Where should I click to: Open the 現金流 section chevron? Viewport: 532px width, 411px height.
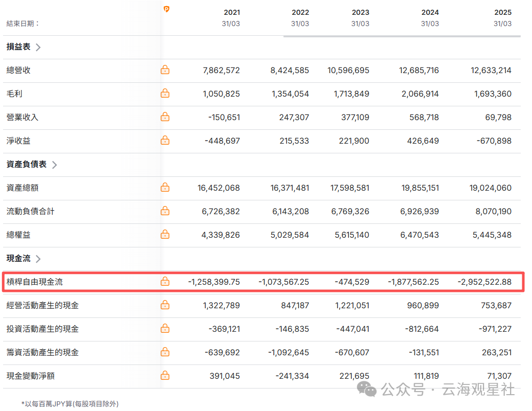(x=38, y=259)
